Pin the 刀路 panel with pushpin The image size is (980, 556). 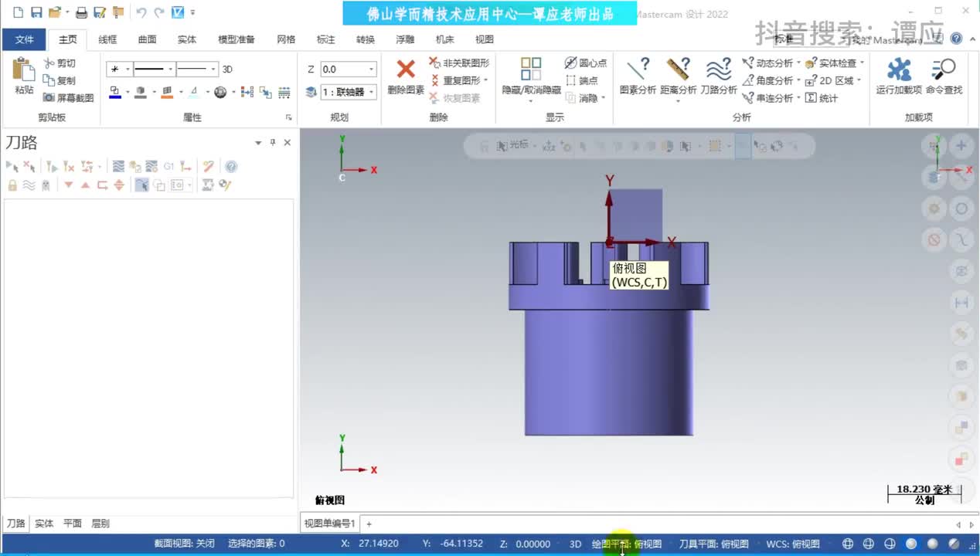(x=272, y=143)
